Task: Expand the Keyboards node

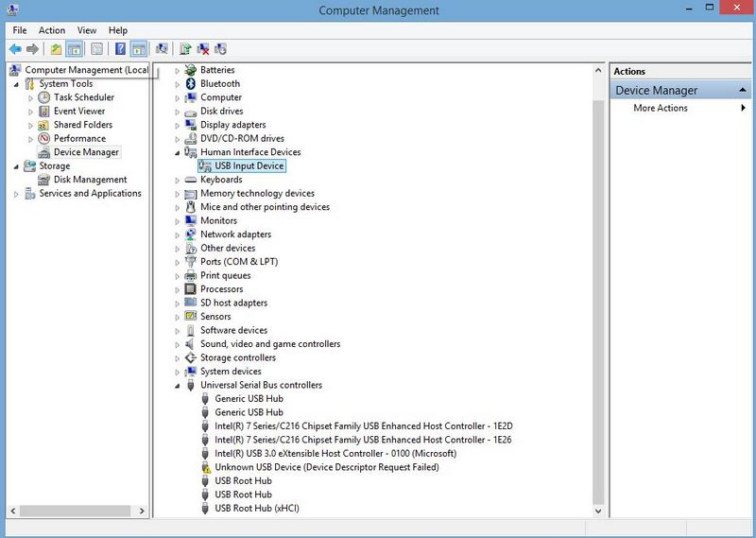Action: coord(177,180)
